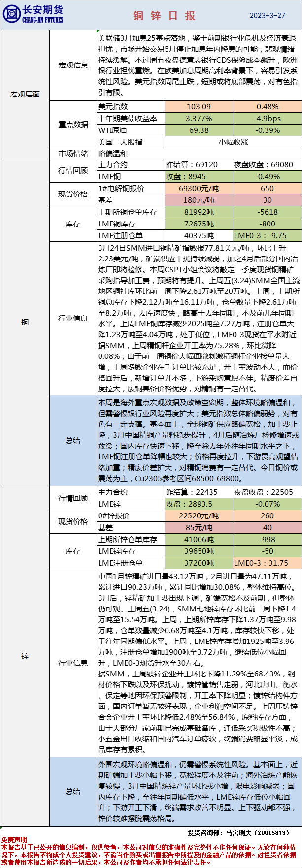Select the cell 夜盘收盘：69080
Viewport: 302px width, 868px height.
(267, 165)
